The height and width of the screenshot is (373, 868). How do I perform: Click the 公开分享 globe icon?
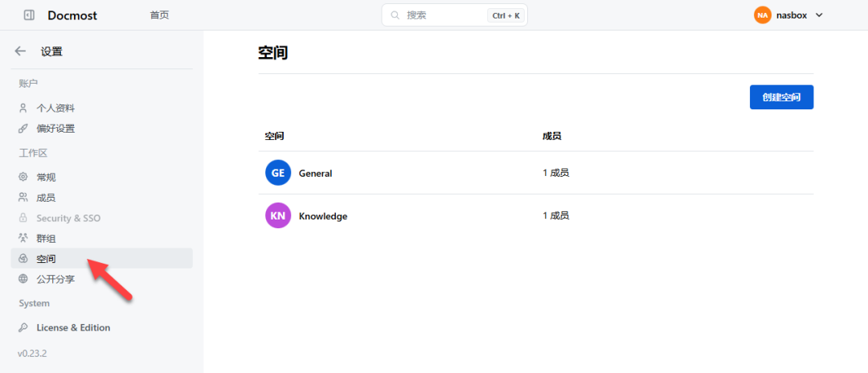point(23,279)
